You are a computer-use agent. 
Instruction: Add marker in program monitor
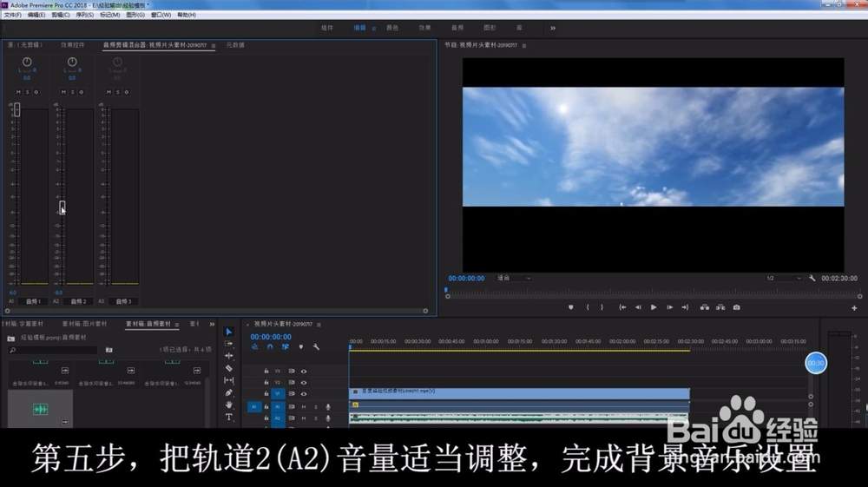click(x=571, y=307)
